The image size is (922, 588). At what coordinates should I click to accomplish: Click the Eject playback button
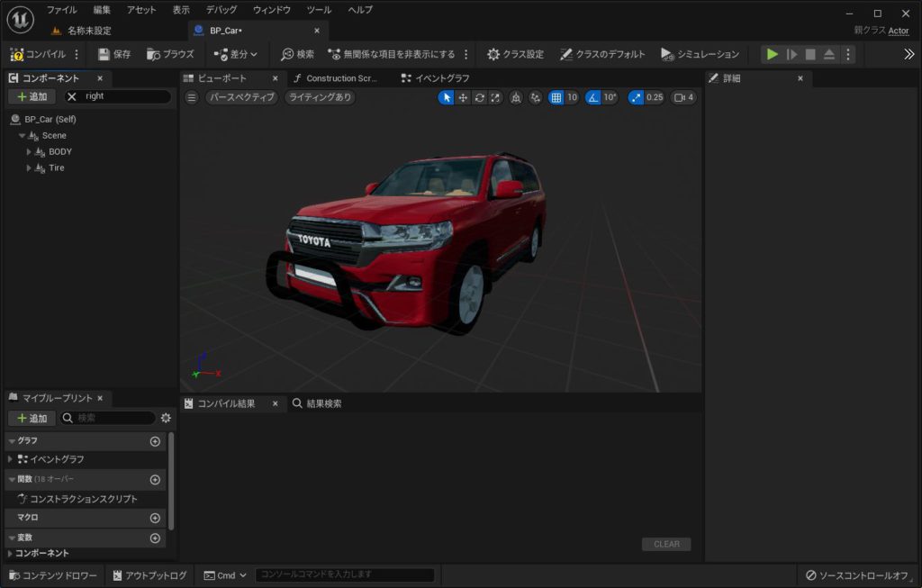click(x=828, y=54)
